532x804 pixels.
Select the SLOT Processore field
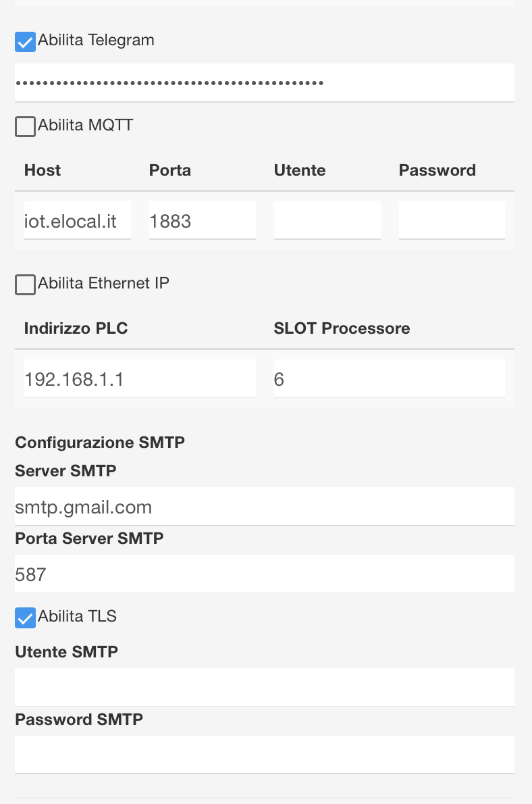[x=390, y=378]
